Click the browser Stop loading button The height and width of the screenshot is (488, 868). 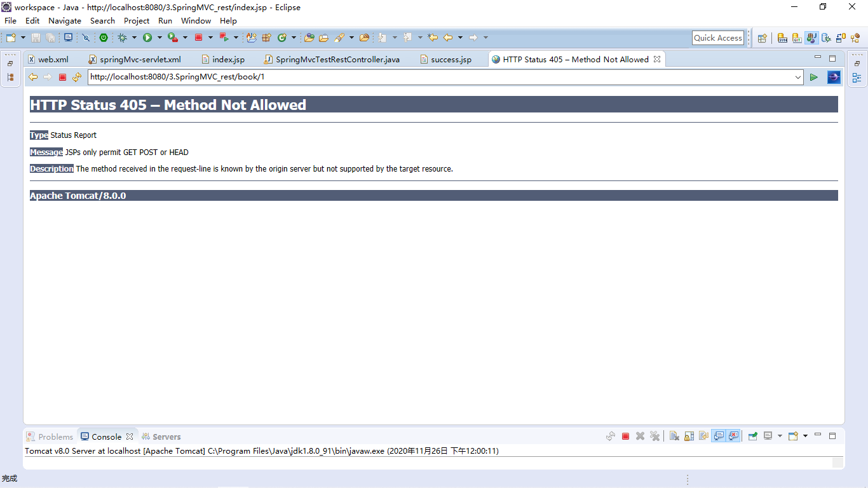pos(62,78)
